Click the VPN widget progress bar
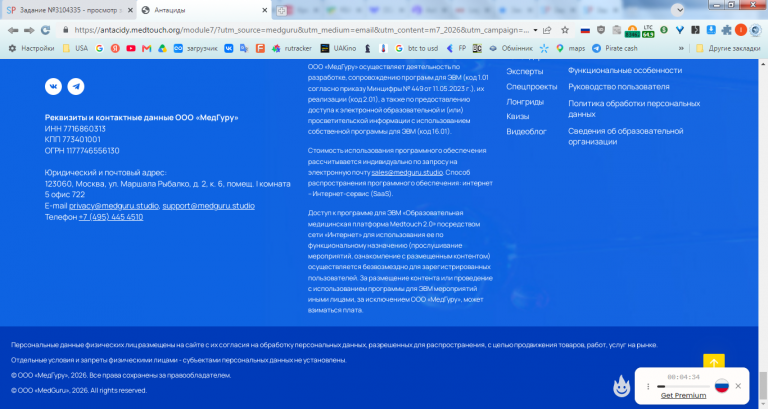The image size is (768, 409). [683, 386]
